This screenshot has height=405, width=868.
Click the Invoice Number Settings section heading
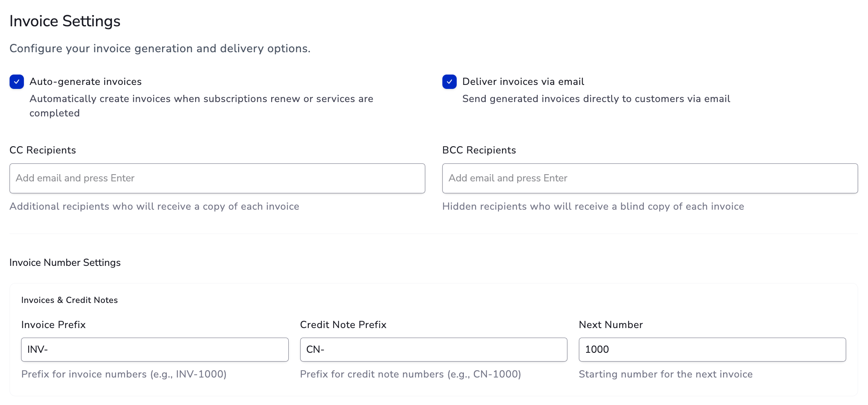tap(65, 263)
